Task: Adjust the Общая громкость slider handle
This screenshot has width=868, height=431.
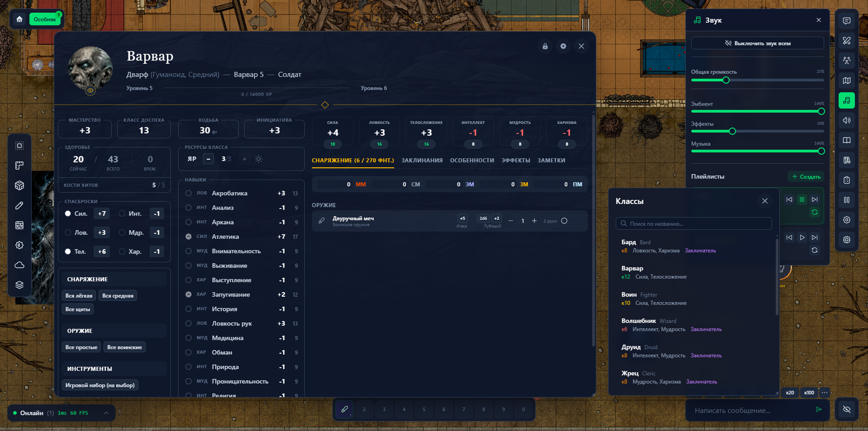Action: [726, 80]
